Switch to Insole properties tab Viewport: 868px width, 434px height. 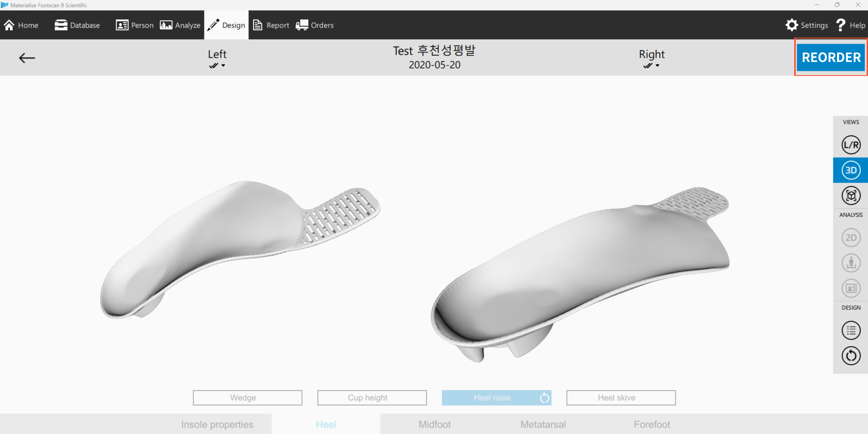(217, 424)
